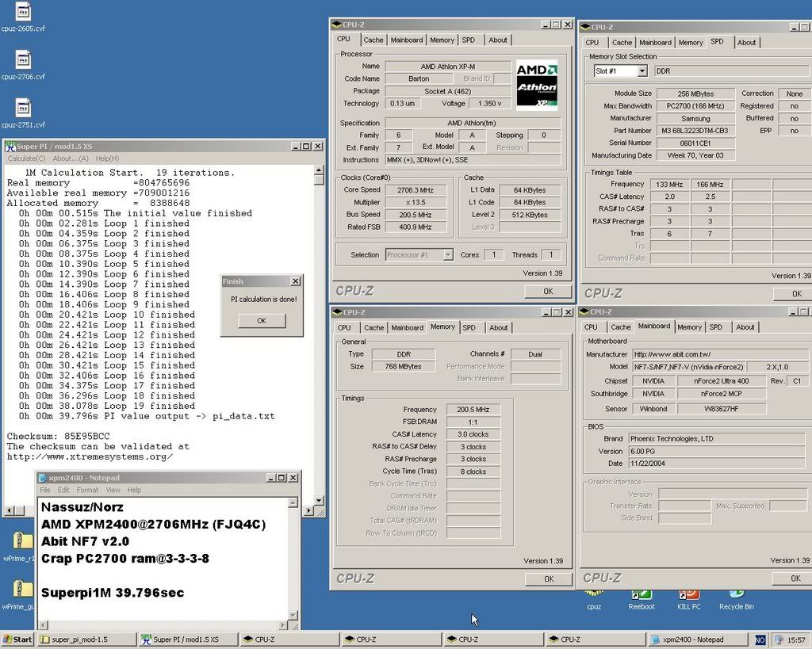The width and height of the screenshot is (812, 649).
Task: Open the View menu in Notepad
Action: (x=113, y=490)
